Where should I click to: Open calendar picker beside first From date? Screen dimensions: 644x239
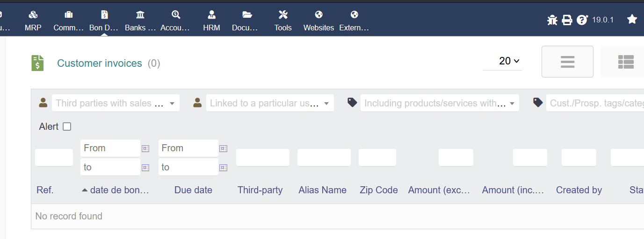click(145, 148)
